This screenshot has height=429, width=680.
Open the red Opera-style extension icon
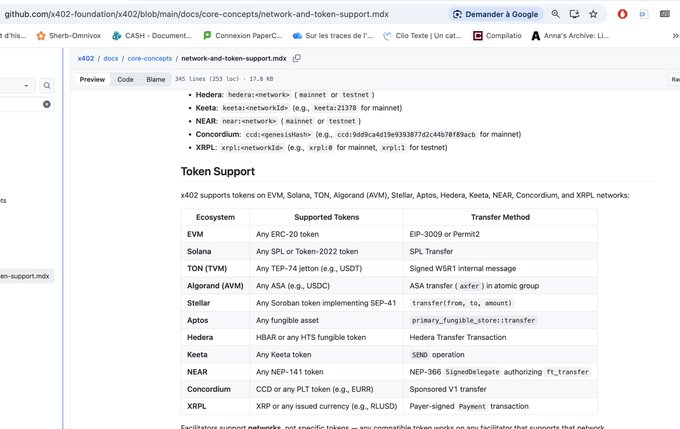[x=622, y=14]
